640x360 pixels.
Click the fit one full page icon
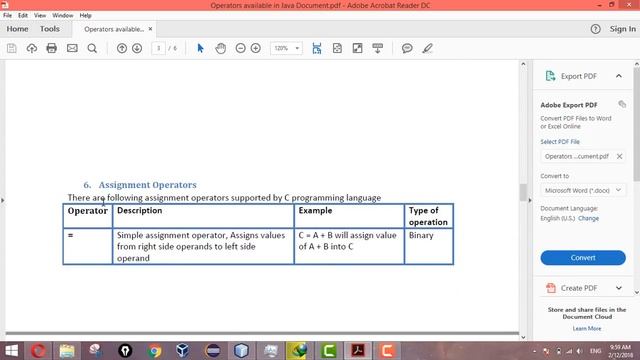(337, 48)
